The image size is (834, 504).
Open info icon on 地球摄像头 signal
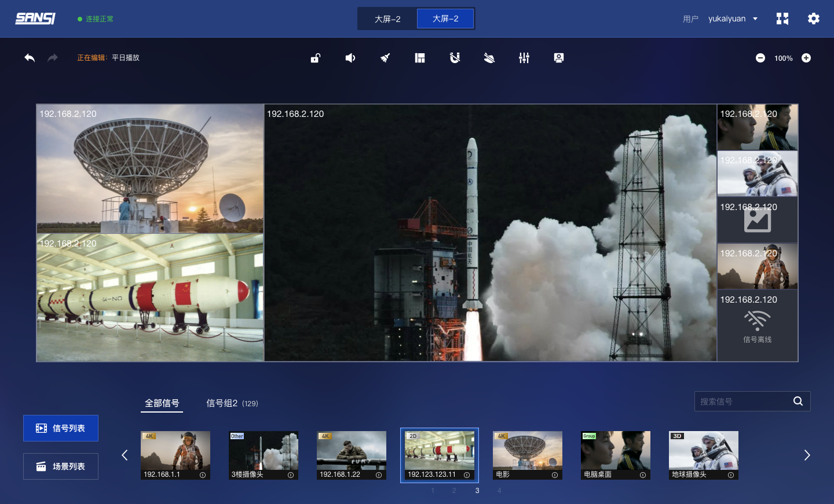(731, 475)
